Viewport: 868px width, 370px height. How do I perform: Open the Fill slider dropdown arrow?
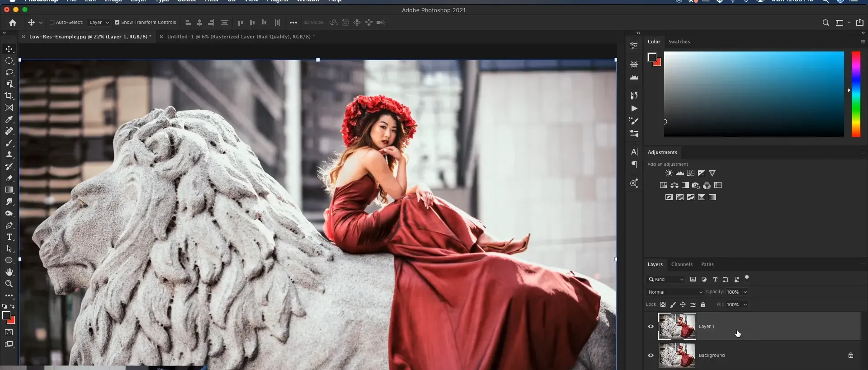pyautogui.click(x=745, y=304)
